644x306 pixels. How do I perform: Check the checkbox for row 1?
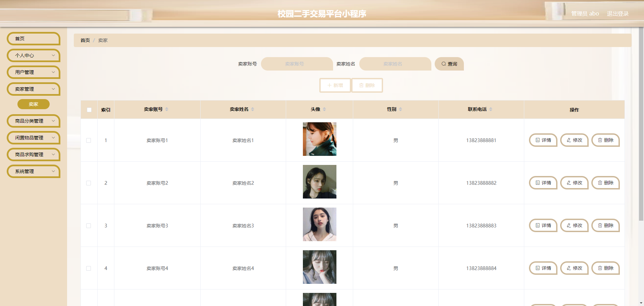tap(89, 140)
